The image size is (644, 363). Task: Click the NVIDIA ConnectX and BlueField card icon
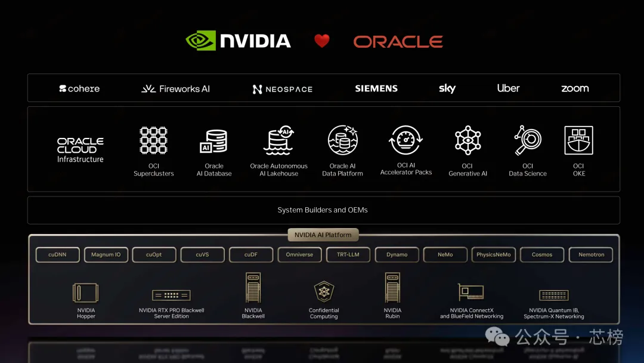click(x=471, y=292)
